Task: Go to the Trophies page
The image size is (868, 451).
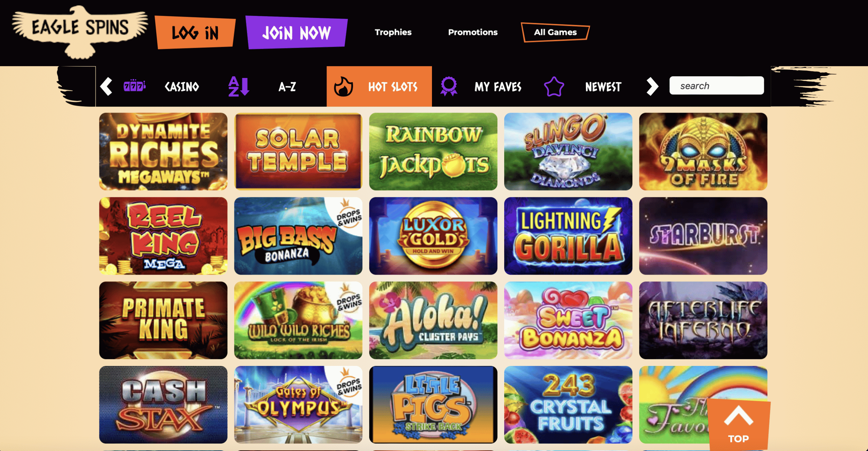Action: (393, 32)
